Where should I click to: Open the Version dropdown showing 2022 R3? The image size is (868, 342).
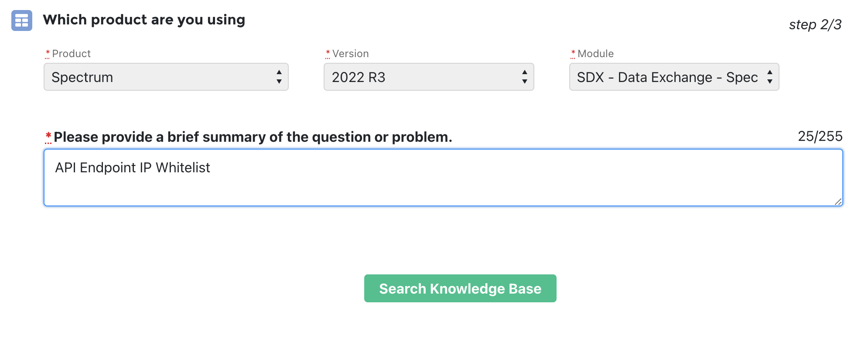tap(429, 77)
